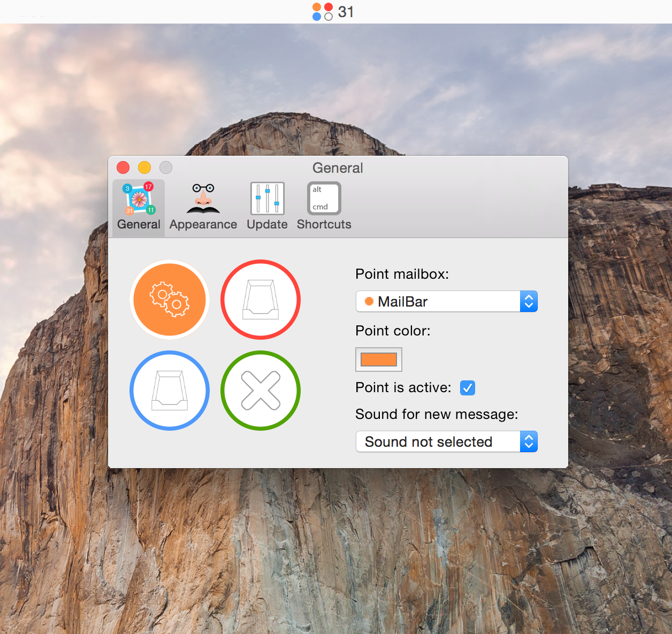Screen dimensions: 672x634
Task: Open the Sound for new message dropdown
Action: click(x=528, y=441)
